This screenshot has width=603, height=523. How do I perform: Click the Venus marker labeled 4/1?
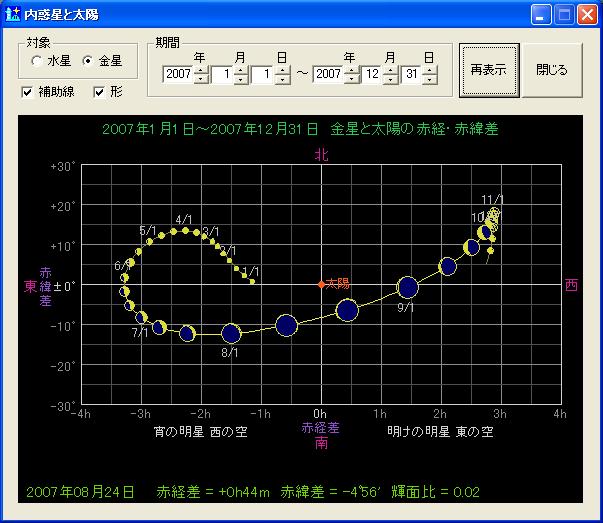[x=184, y=230]
